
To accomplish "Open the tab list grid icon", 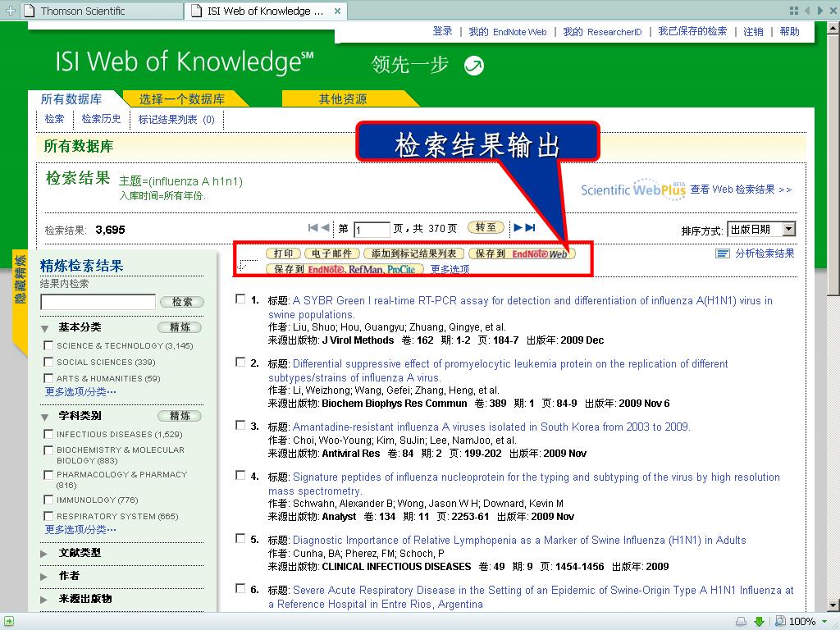I will tap(794, 10).
